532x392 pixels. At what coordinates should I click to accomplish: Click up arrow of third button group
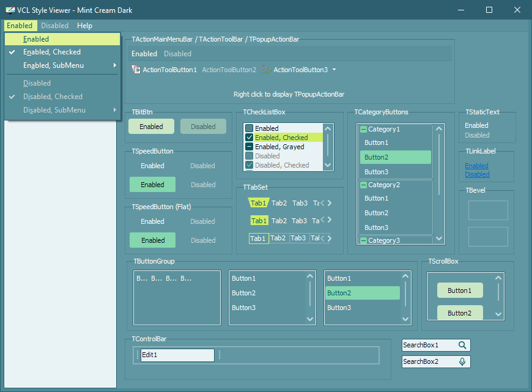(x=405, y=276)
